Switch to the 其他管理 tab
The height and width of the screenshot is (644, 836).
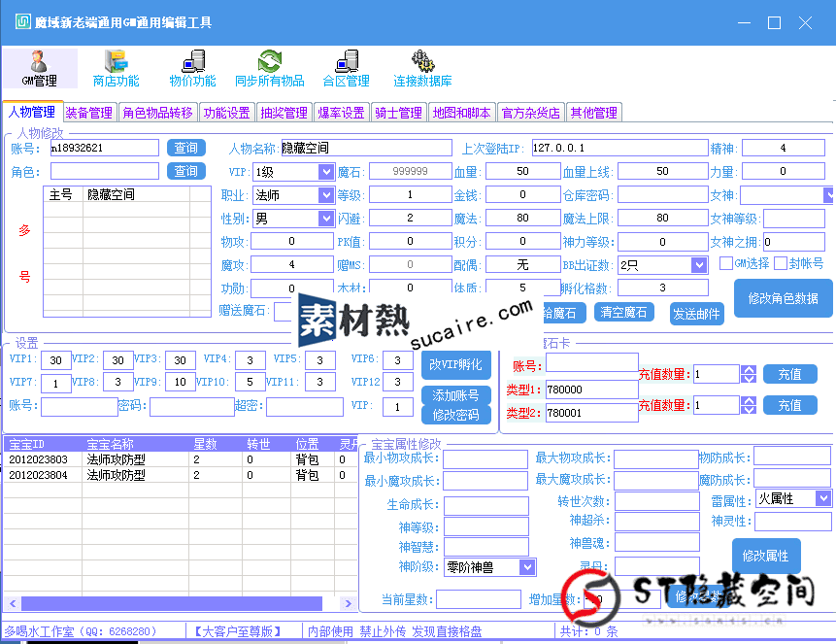pos(594,113)
